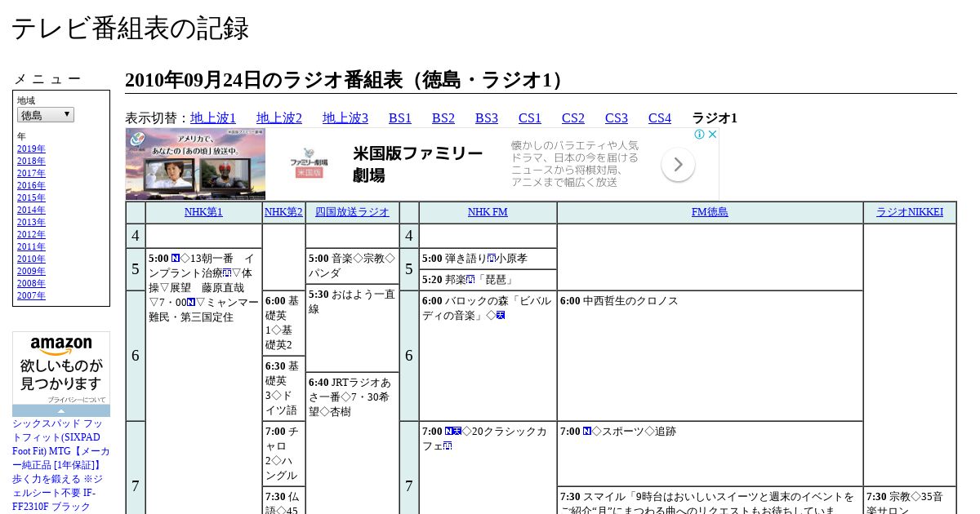Click the 5:20 邦楽「琵琶」 program cell
The width and height of the screenshot is (980, 514).
coord(488,280)
